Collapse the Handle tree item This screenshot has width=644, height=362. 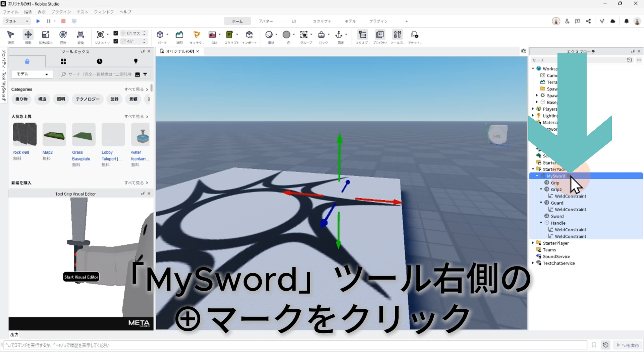click(x=541, y=223)
